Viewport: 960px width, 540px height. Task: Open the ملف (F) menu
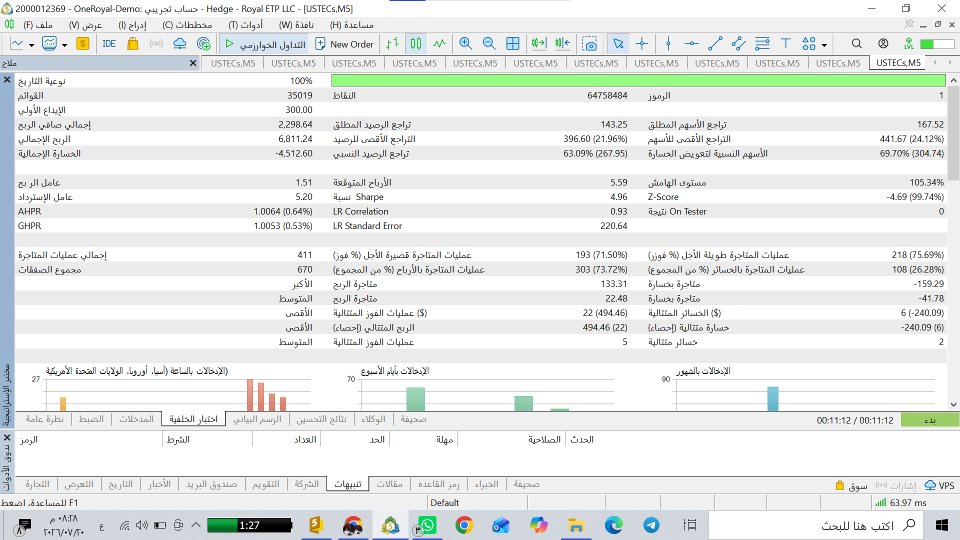pos(38,25)
